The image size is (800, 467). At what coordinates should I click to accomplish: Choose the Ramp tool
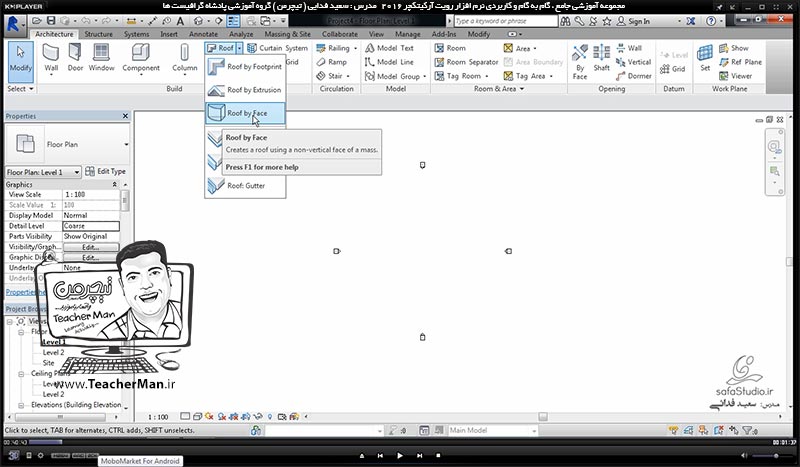pos(332,62)
